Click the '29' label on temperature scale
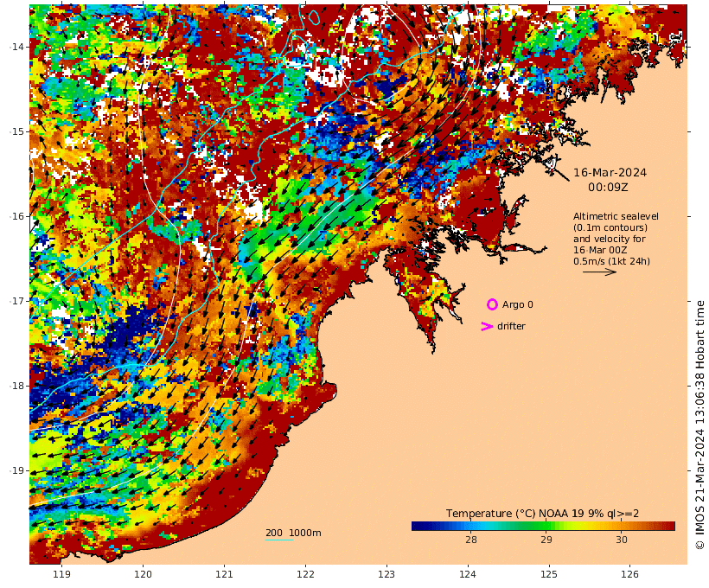 point(546,540)
